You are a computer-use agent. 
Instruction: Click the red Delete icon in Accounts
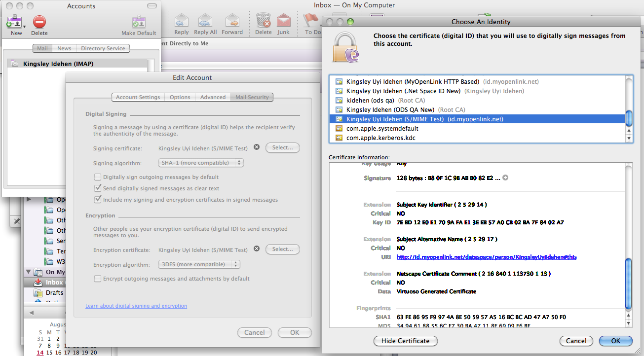[39, 22]
